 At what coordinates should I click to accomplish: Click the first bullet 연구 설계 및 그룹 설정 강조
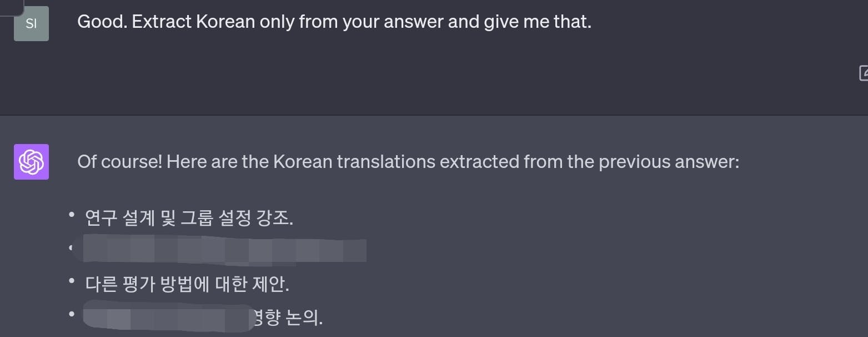(189, 218)
